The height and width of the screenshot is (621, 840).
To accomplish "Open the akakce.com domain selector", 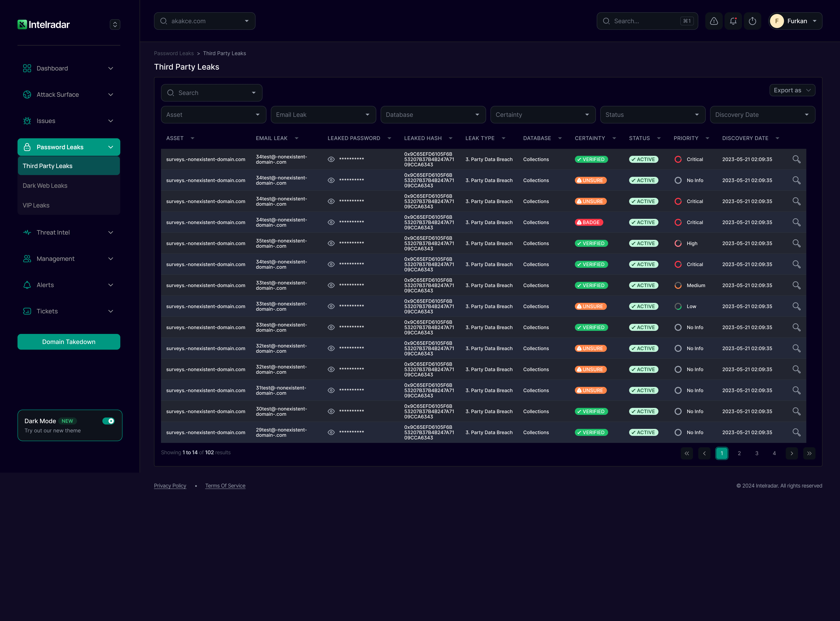I will tap(205, 21).
